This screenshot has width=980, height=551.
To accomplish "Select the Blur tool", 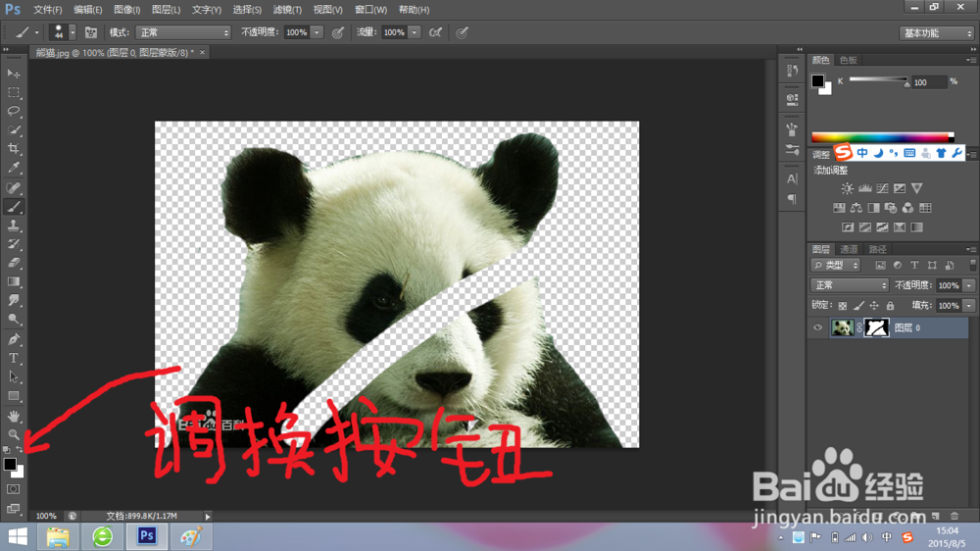I will 14,300.
